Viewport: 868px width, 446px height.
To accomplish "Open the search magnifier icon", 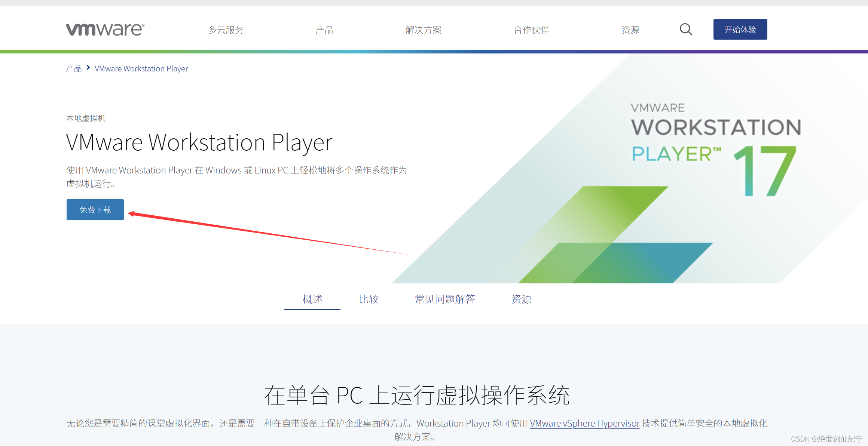I will pyautogui.click(x=686, y=29).
